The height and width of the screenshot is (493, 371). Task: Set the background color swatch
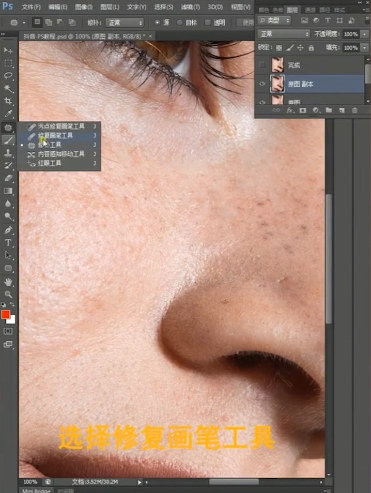tap(12, 320)
